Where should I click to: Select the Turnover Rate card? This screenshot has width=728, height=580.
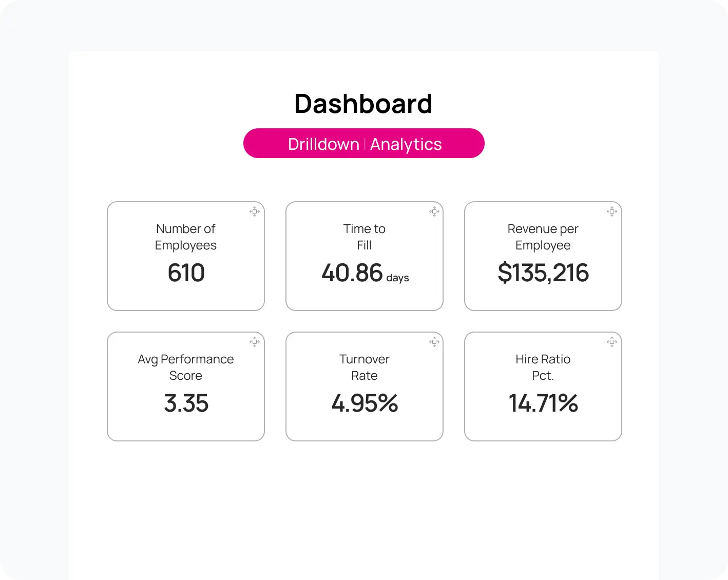point(364,386)
